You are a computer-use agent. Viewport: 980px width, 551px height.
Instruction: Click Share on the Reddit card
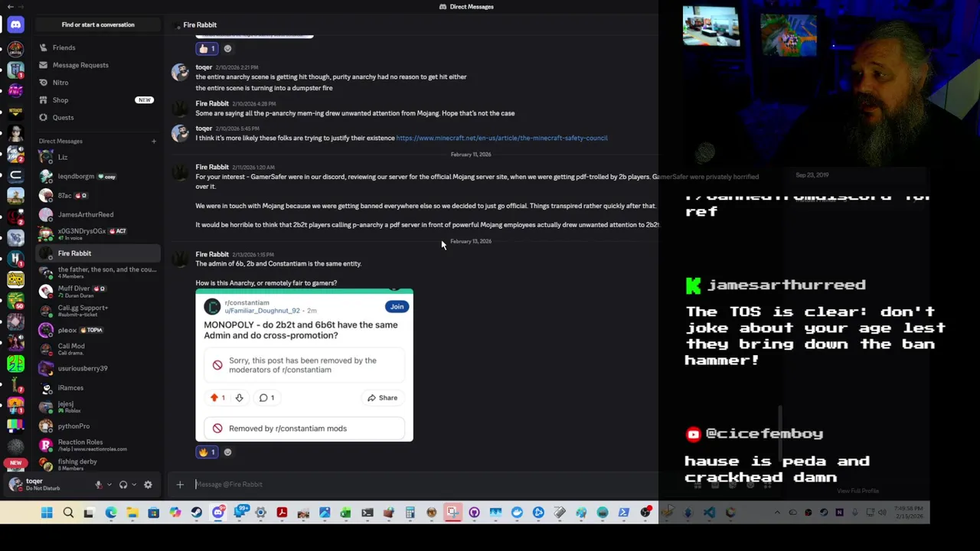(x=382, y=398)
